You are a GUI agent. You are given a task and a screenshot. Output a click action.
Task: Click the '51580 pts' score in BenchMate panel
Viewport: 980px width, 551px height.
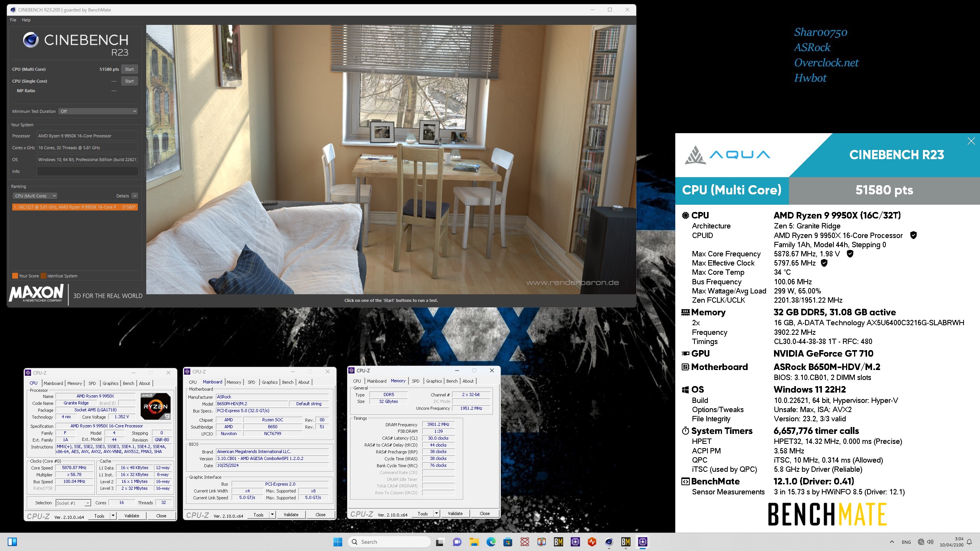coord(884,190)
